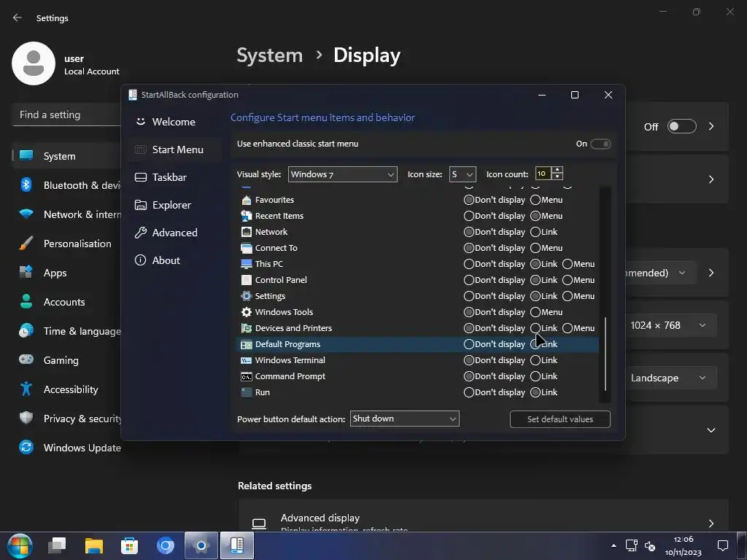Click the Devices and Printers icon
The width and height of the screenshot is (747, 560).
pyautogui.click(x=247, y=328)
